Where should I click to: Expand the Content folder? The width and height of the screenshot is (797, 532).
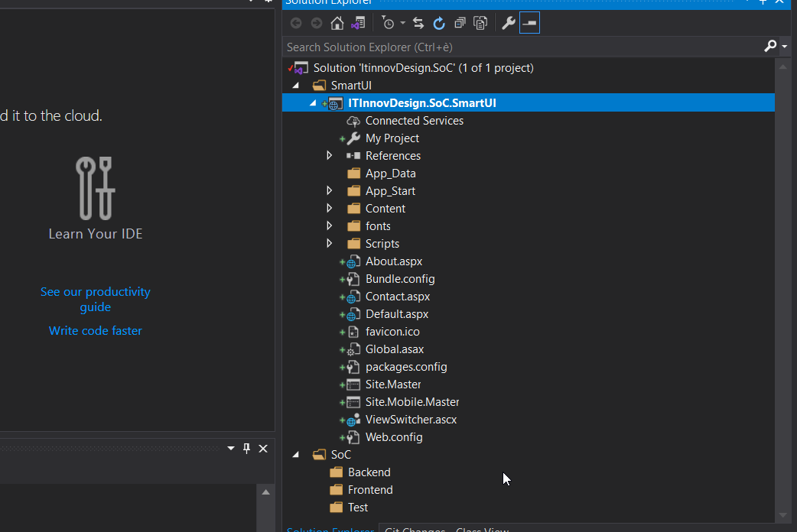330,209
